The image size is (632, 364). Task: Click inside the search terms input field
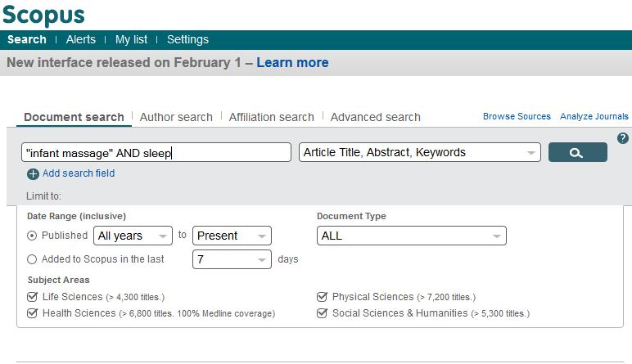click(x=156, y=152)
